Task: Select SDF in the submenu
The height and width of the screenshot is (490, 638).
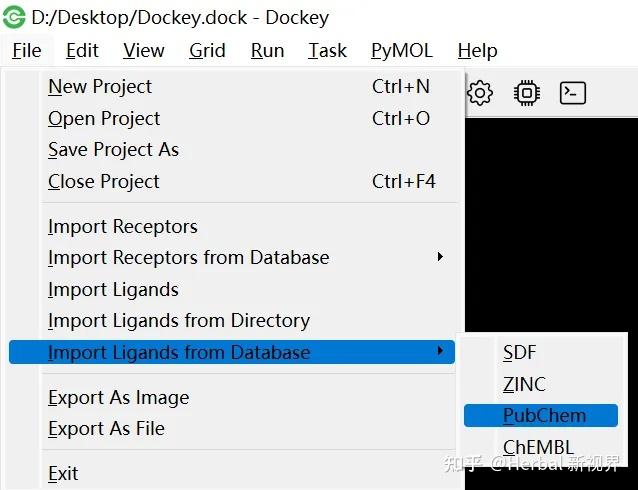Action: pos(520,352)
